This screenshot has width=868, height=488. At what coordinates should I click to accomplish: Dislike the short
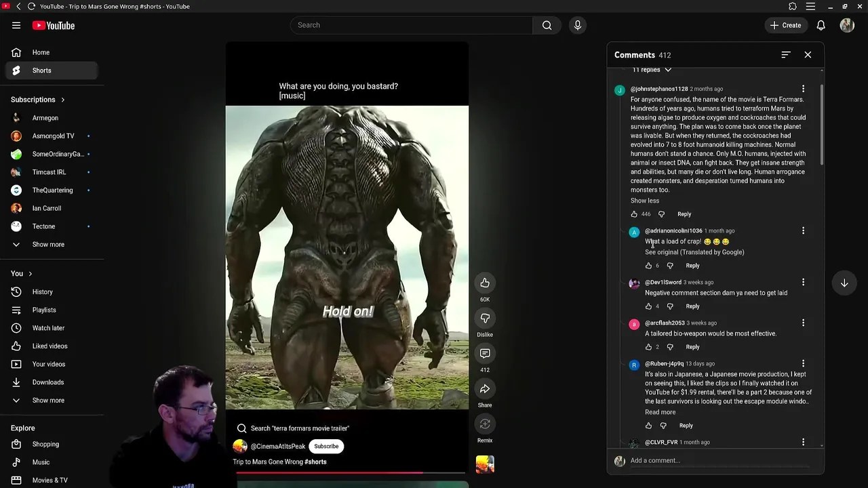[485, 318]
